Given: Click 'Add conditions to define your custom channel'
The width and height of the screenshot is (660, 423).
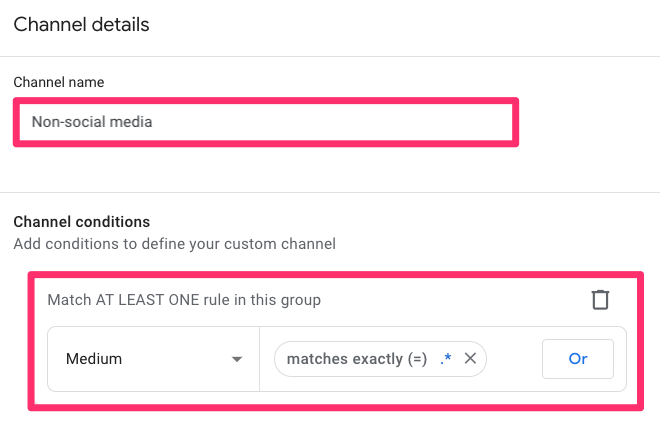Looking at the screenshot, I should [x=174, y=243].
